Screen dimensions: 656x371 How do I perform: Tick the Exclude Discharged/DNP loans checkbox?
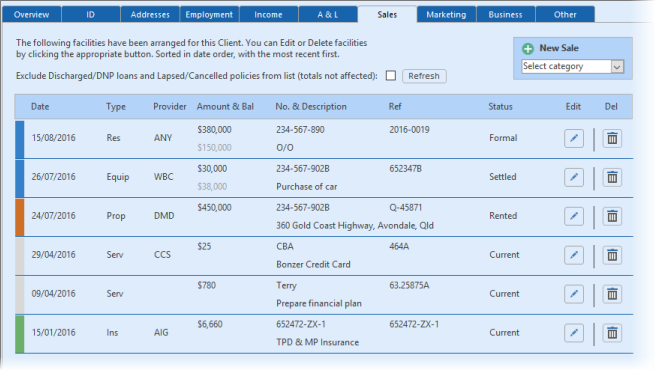pos(391,76)
